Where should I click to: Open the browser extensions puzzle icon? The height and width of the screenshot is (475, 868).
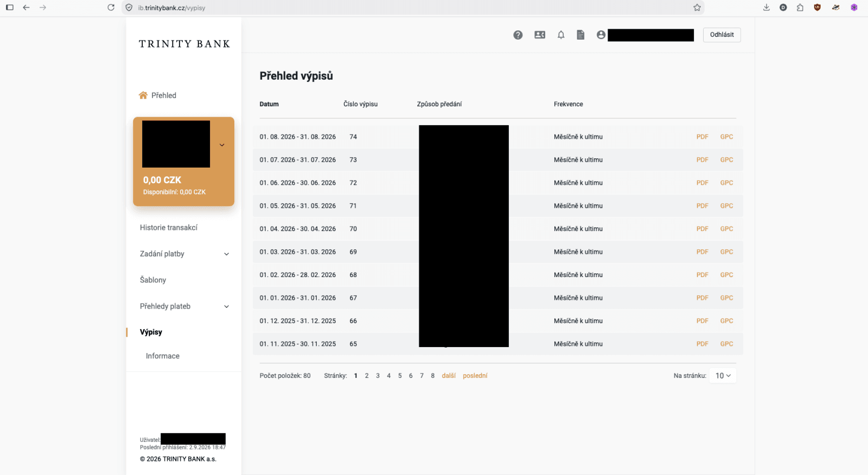click(800, 8)
